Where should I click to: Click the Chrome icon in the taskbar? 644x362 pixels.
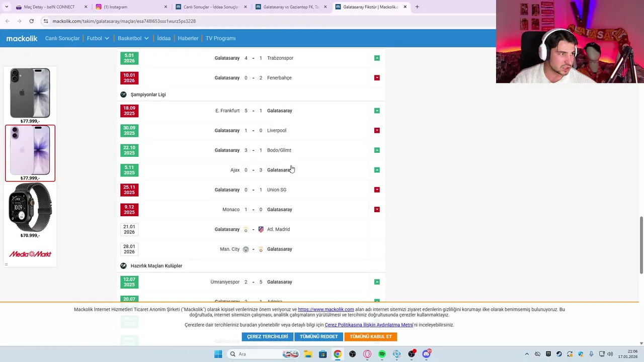click(338, 354)
